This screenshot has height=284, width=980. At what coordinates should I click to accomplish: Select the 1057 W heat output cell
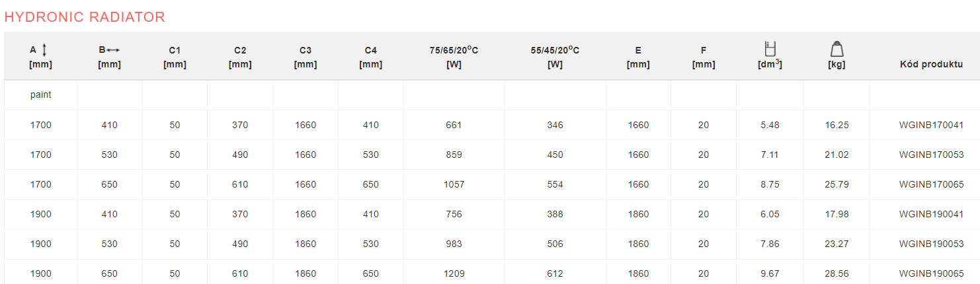click(x=454, y=184)
